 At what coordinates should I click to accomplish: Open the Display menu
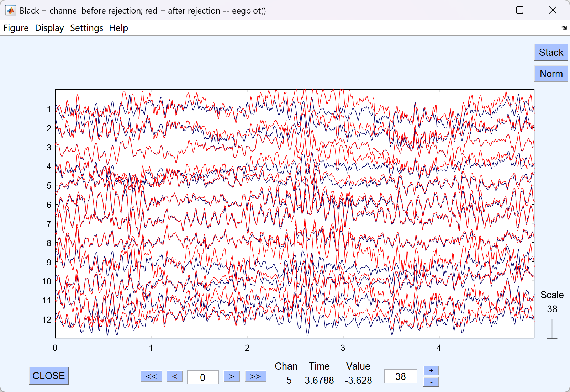(49, 28)
